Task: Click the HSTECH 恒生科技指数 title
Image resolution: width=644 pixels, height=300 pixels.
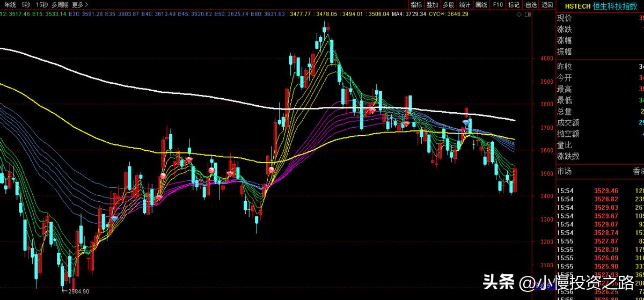Action: (x=603, y=5)
